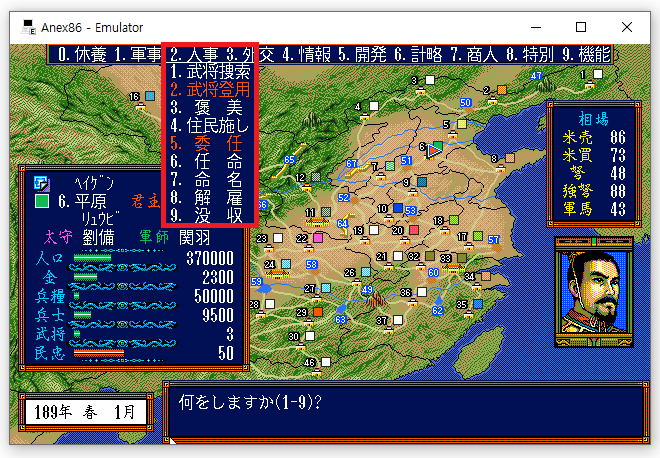Click the red 民忠 loyalty bar
This screenshot has height=458, width=660.
(x=98, y=353)
